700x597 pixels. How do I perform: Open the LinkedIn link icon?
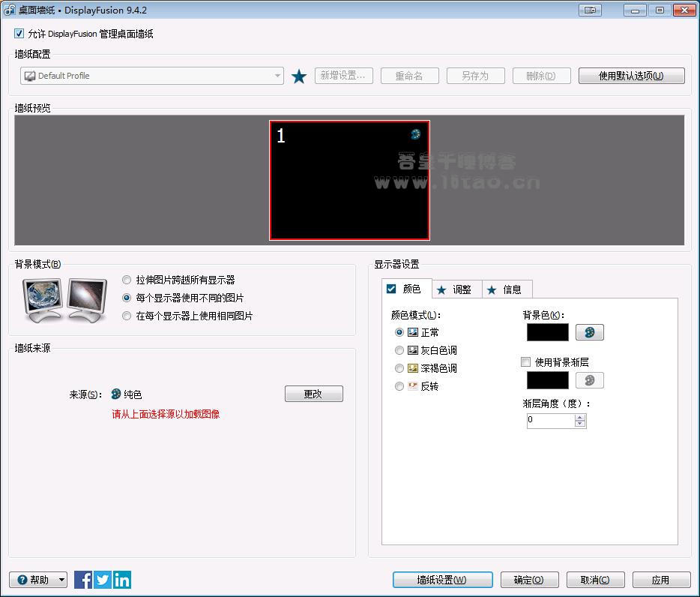pyautogui.click(x=122, y=580)
